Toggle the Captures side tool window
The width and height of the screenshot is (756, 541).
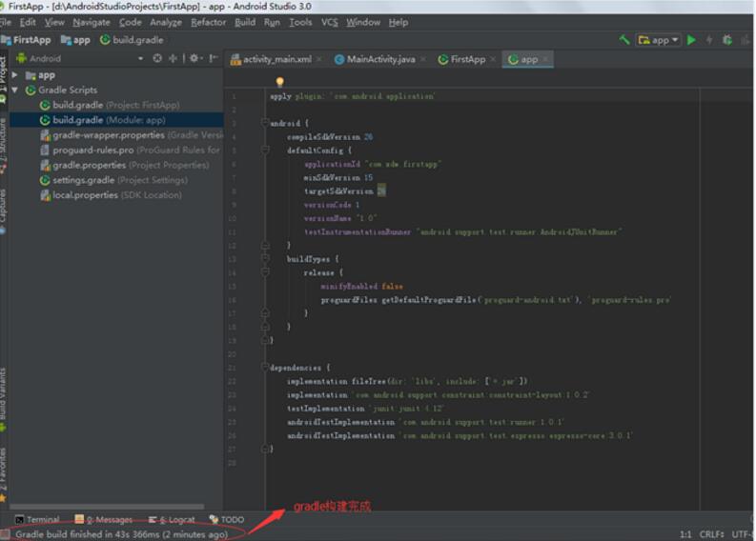pos(4,211)
